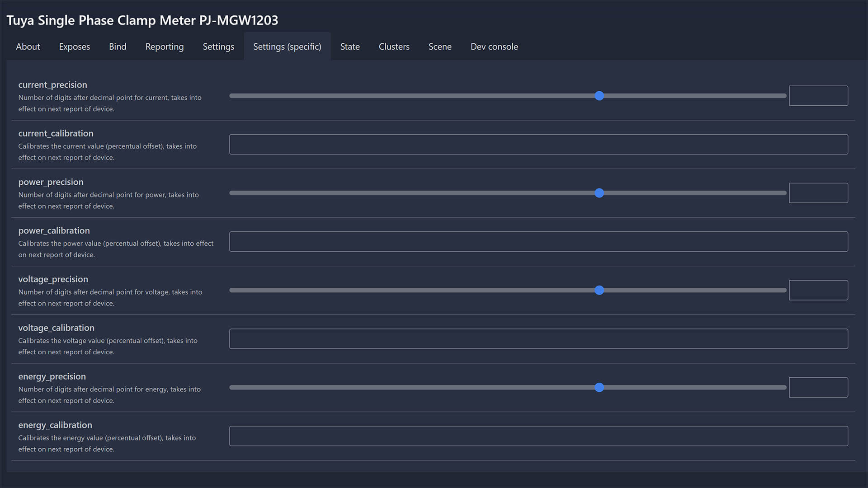Click the 'energy_calibration' setting label
This screenshot has height=488, width=868.
[55, 425]
